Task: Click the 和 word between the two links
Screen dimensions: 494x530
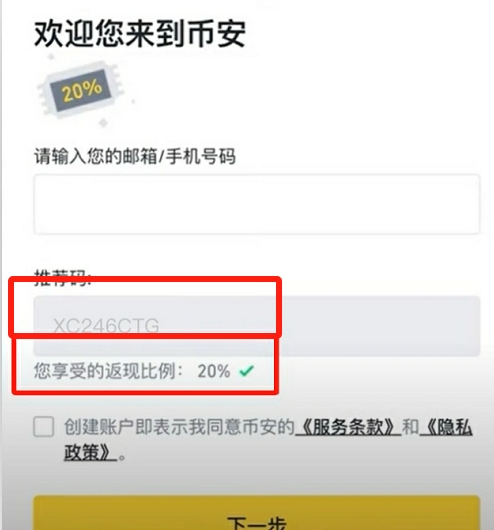Action: 410,427
